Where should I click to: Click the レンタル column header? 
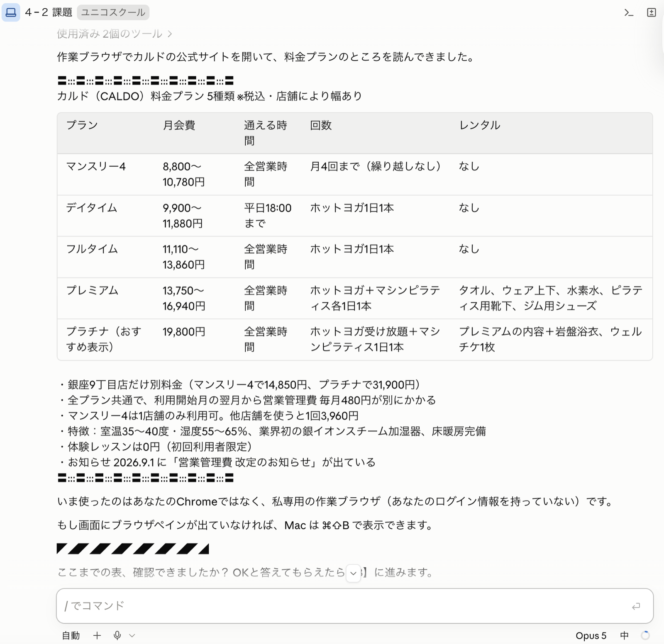(480, 125)
